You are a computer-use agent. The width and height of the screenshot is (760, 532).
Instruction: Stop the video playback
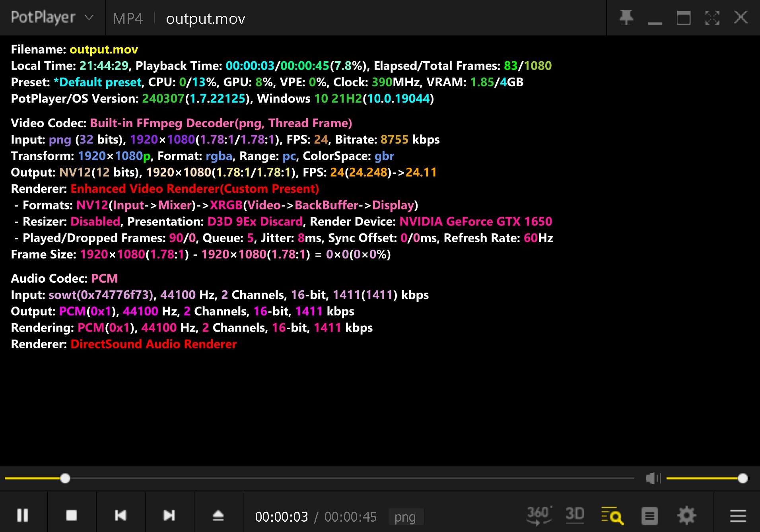[x=72, y=515]
